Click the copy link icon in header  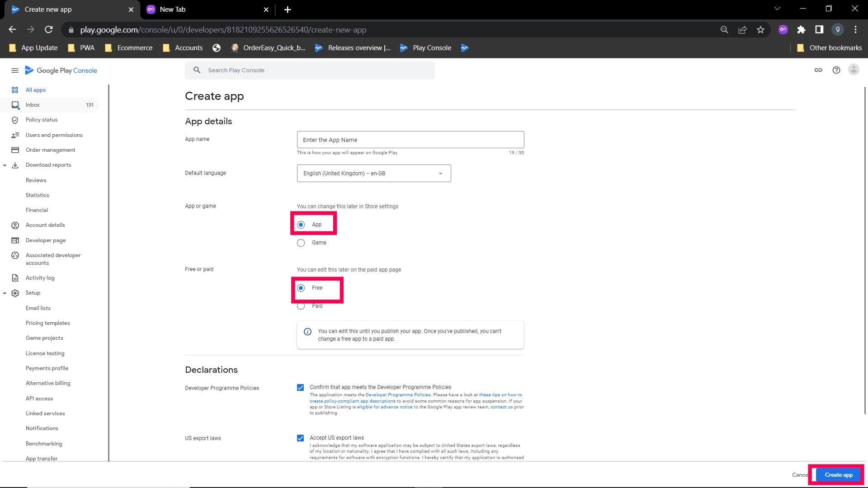pyautogui.click(x=818, y=70)
